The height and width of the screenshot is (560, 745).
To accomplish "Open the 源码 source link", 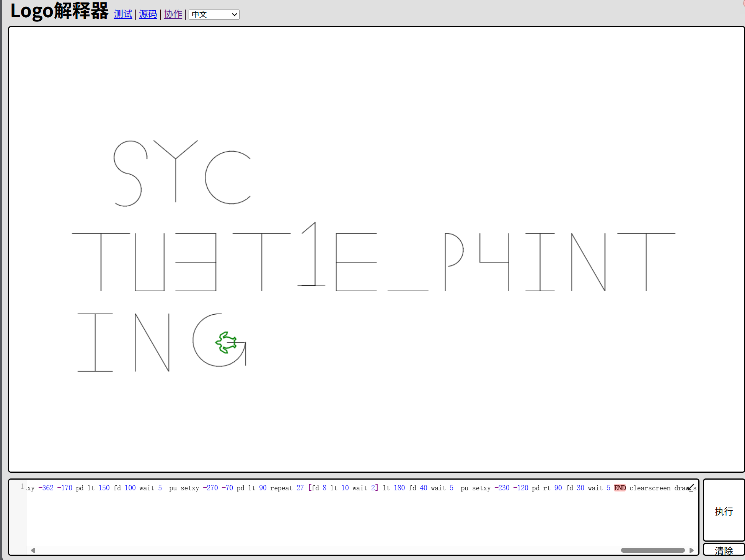I will [x=148, y=14].
